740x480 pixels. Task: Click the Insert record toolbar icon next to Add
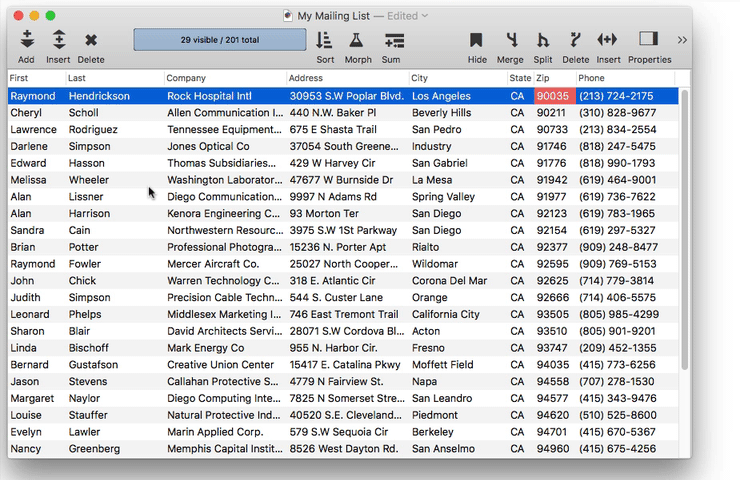click(59, 40)
